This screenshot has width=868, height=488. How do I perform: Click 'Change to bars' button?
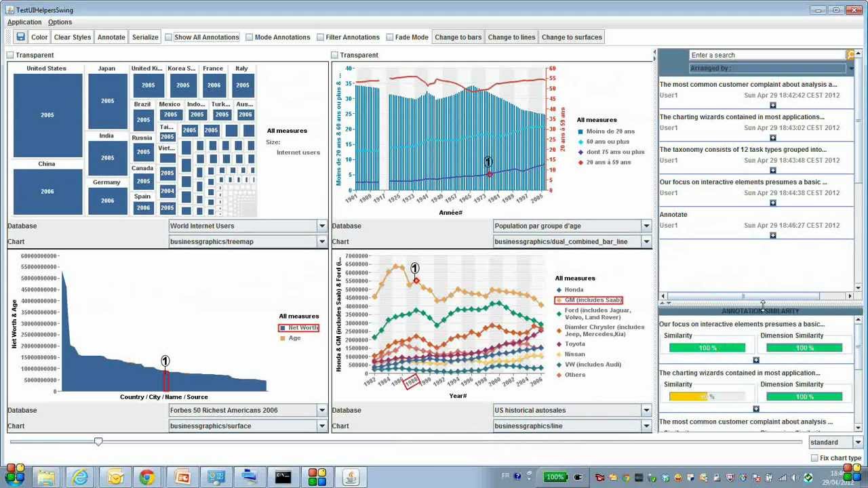pos(458,37)
